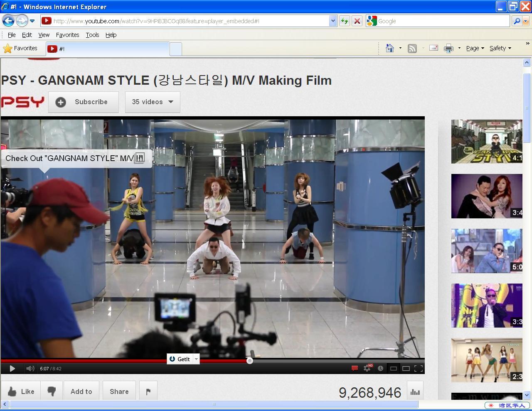Mute the video using the speaker icon
532x411 pixels.
pos(30,368)
